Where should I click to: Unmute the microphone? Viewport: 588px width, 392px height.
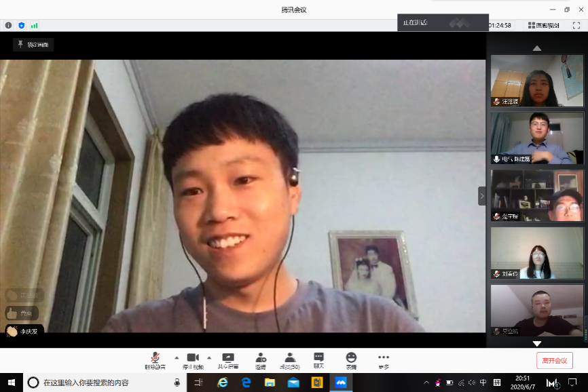tap(155, 361)
